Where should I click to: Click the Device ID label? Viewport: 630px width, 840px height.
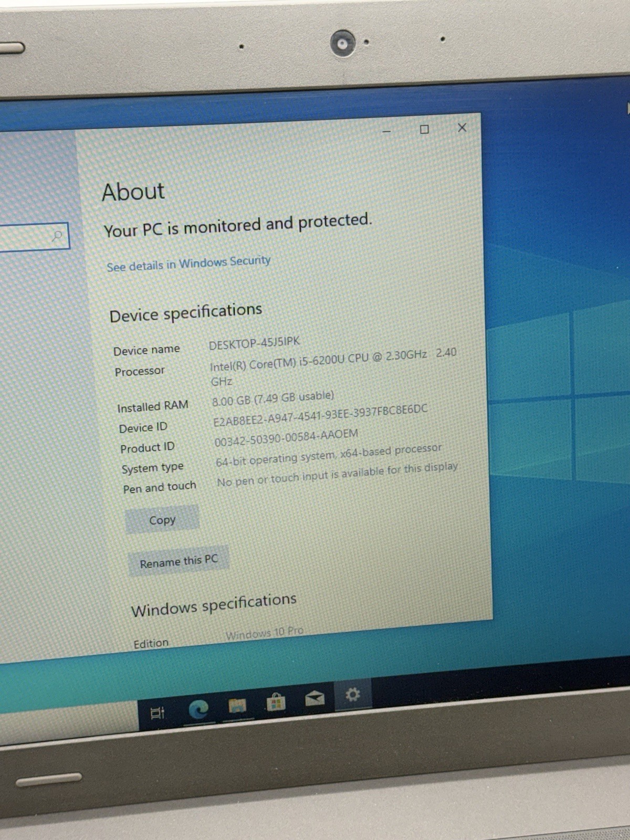click(143, 428)
